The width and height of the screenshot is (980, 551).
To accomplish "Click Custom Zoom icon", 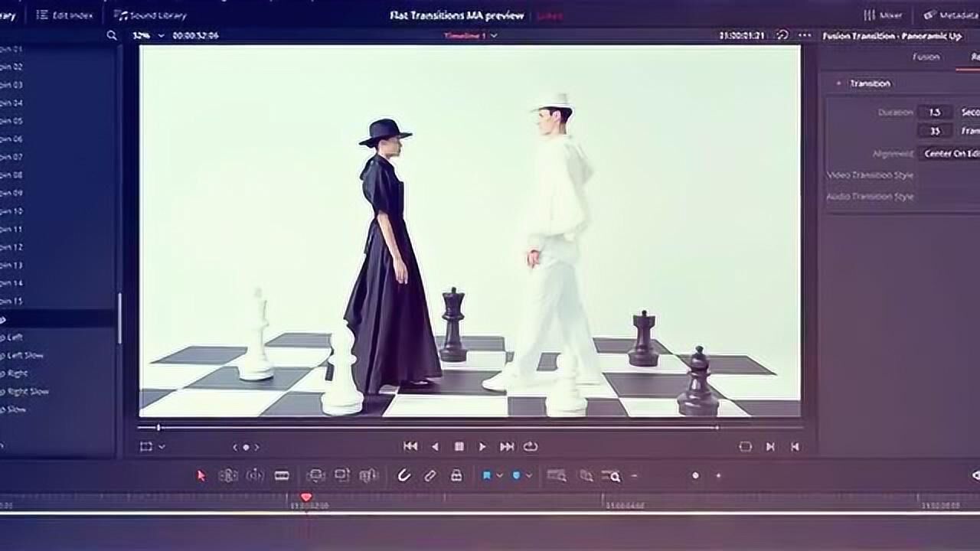I will click(611, 475).
